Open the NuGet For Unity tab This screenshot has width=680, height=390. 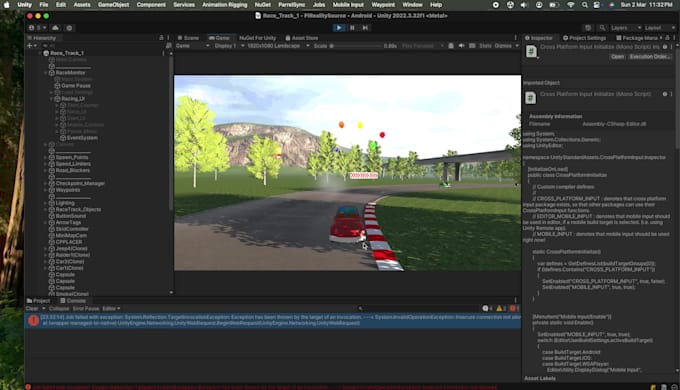click(257, 38)
